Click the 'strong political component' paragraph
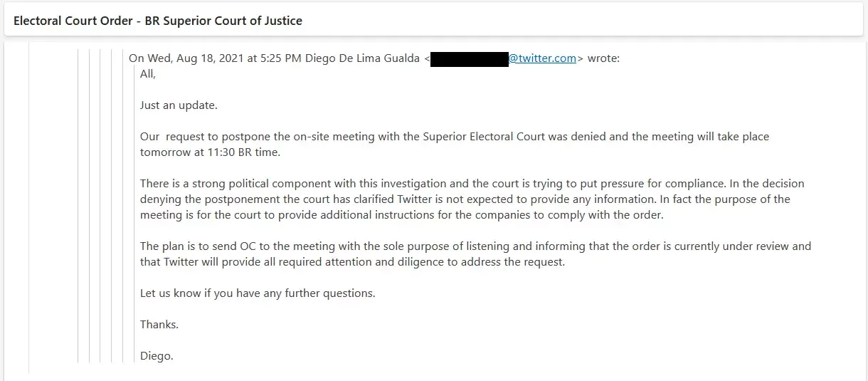868x381 pixels. pyautogui.click(x=472, y=199)
